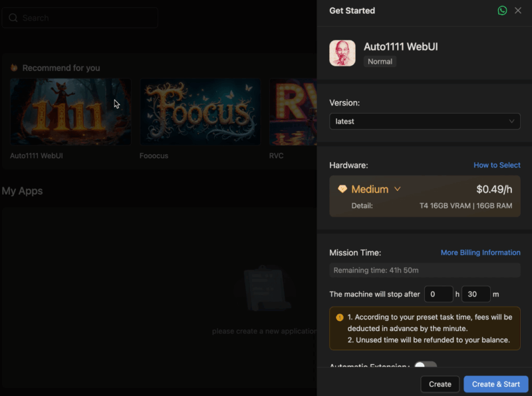Open the Version dropdown set to latest
Image resolution: width=532 pixels, height=396 pixels.
[x=425, y=122]
